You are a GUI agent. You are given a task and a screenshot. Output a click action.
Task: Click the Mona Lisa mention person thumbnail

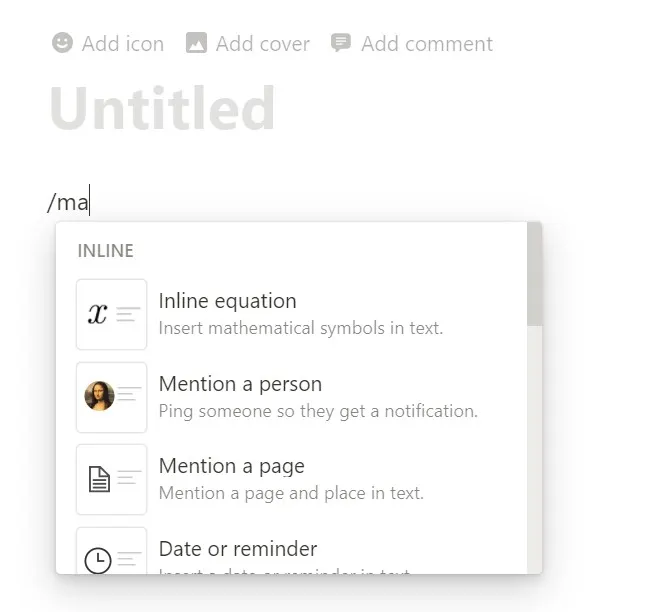coord(99,397)
